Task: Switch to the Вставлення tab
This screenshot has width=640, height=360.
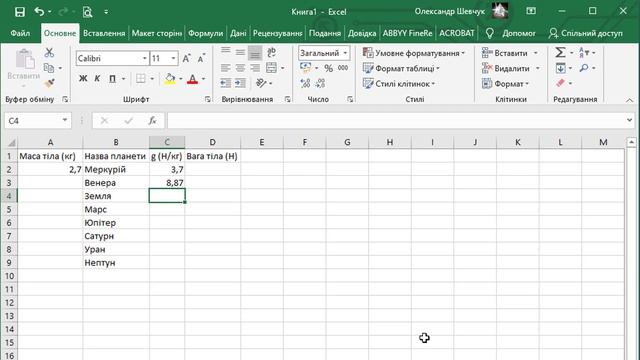Action: pos(104,33)
